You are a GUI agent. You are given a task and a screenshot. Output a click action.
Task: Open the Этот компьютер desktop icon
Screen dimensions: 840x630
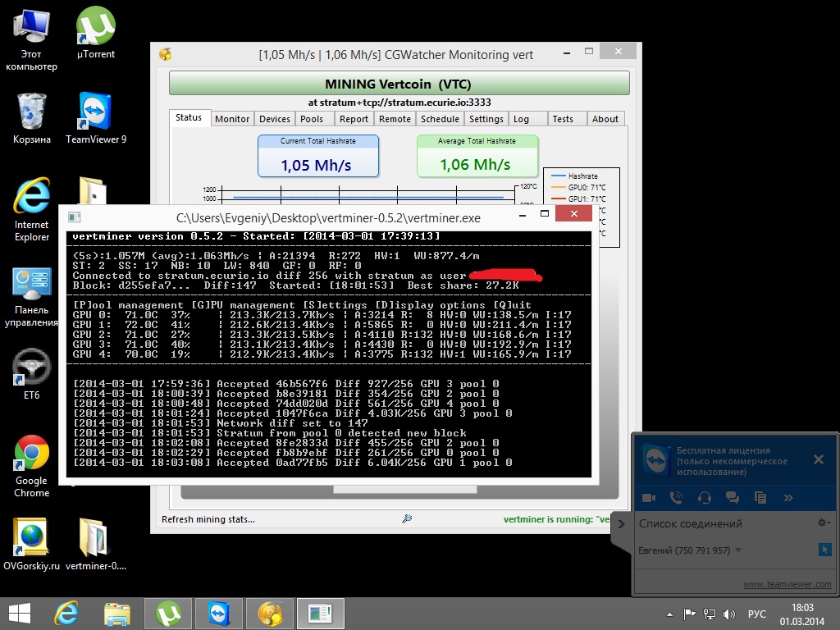31,39
